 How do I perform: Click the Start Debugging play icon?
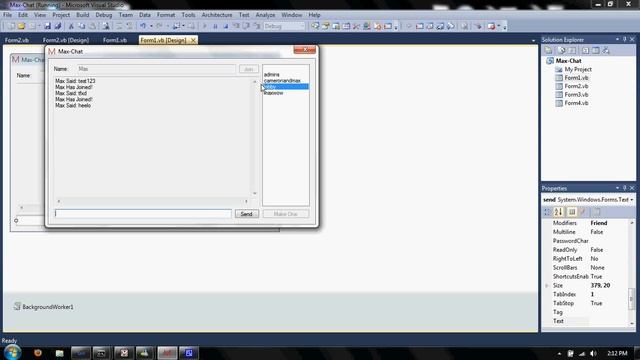point(205,26)
